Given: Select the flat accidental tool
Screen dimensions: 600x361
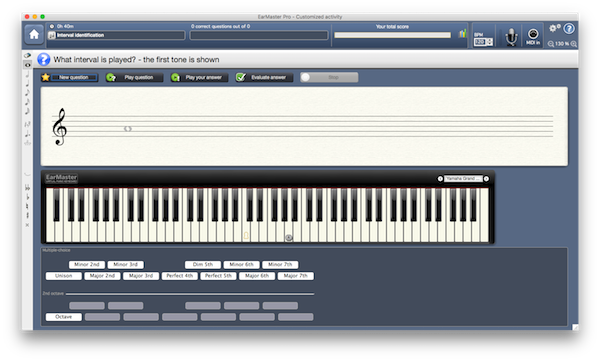Looking at the screenshot, I should pos(28,197).
